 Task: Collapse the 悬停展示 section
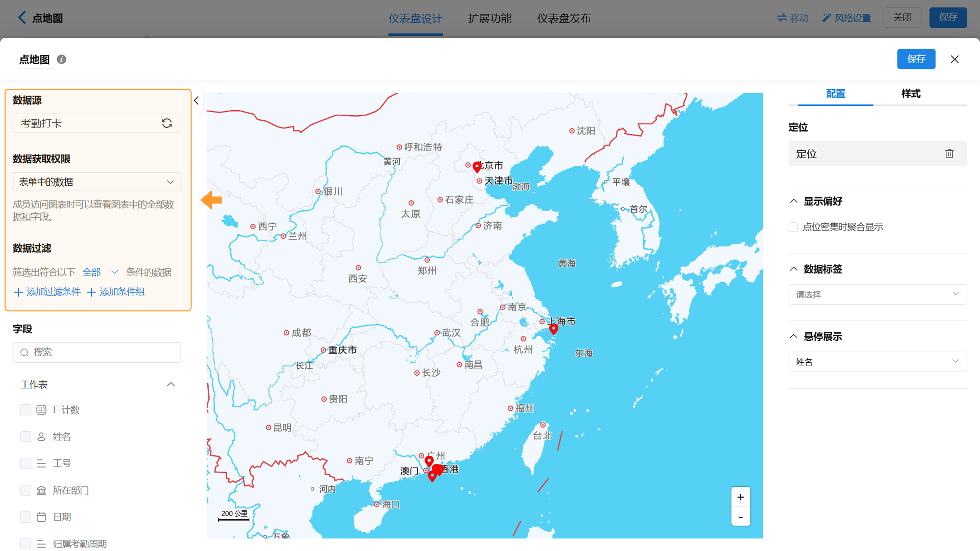(x=794, y=336)
